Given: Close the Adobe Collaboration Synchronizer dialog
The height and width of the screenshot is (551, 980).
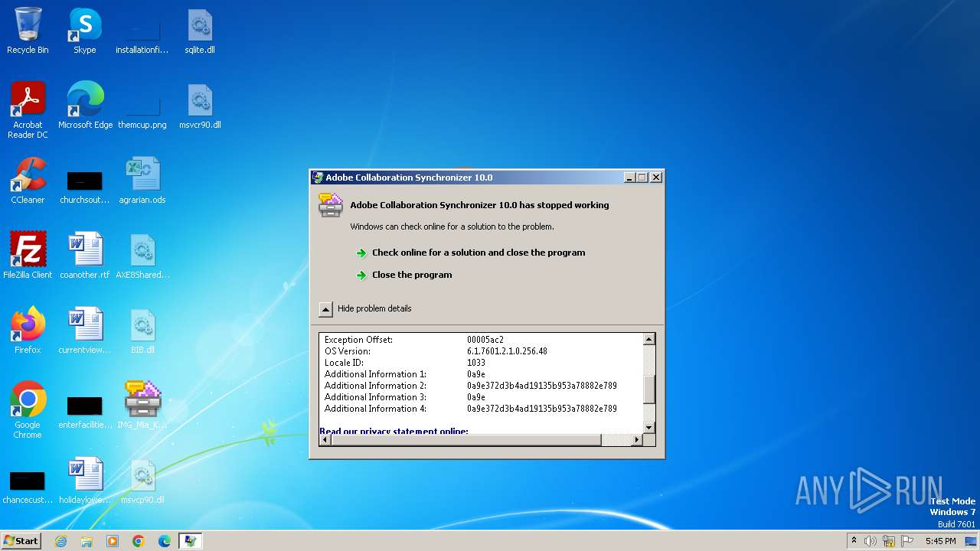Looking at the screenshot, I should tap(656, 178).
